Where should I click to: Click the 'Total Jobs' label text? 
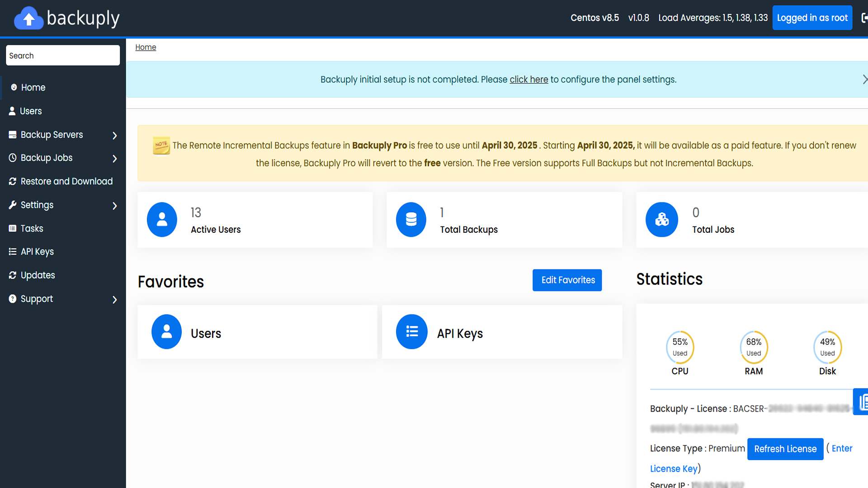(713, 230)
